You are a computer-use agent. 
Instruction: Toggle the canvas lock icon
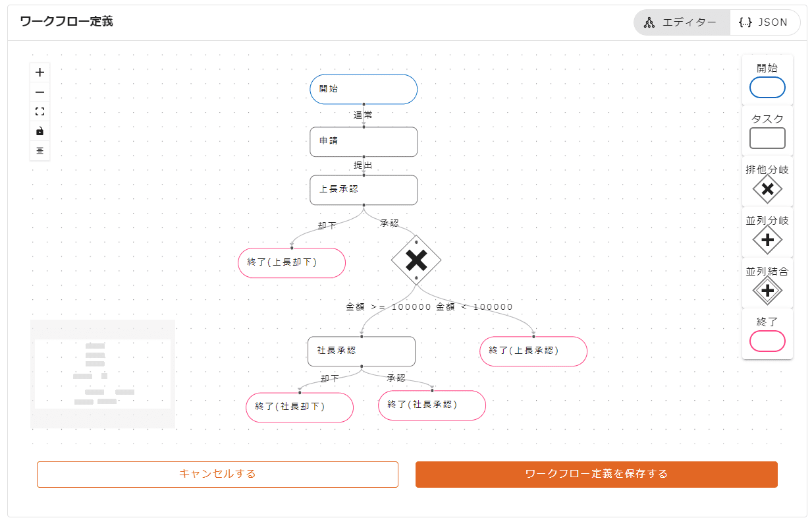coord(40,131)
